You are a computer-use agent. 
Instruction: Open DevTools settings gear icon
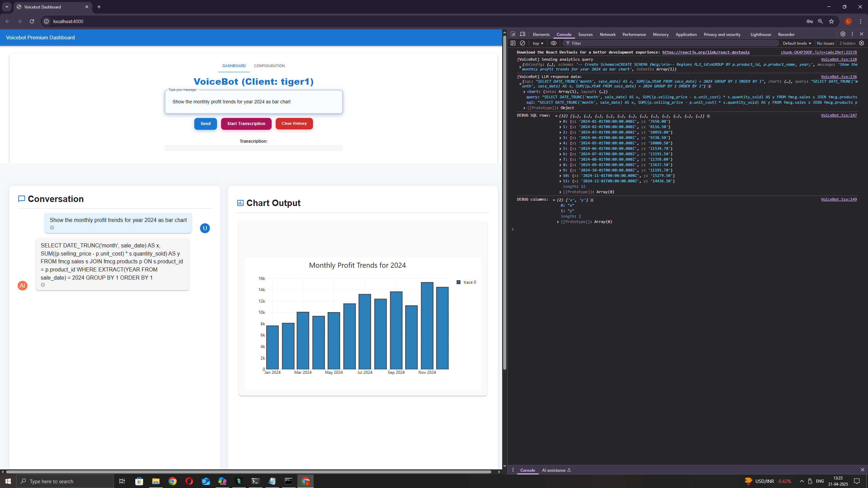click(x=843, y=34)
